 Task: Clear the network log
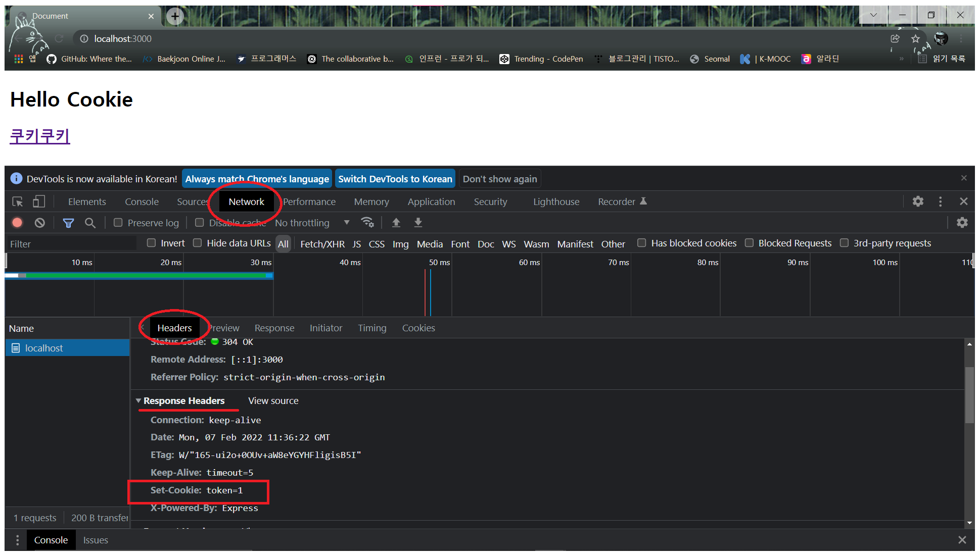40,223
